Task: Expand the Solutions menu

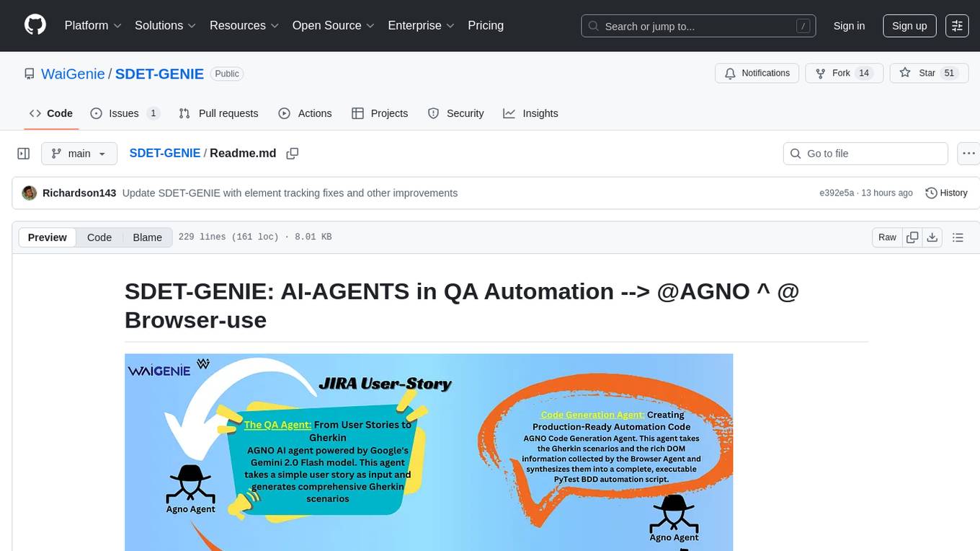Action: pos(166,25)
